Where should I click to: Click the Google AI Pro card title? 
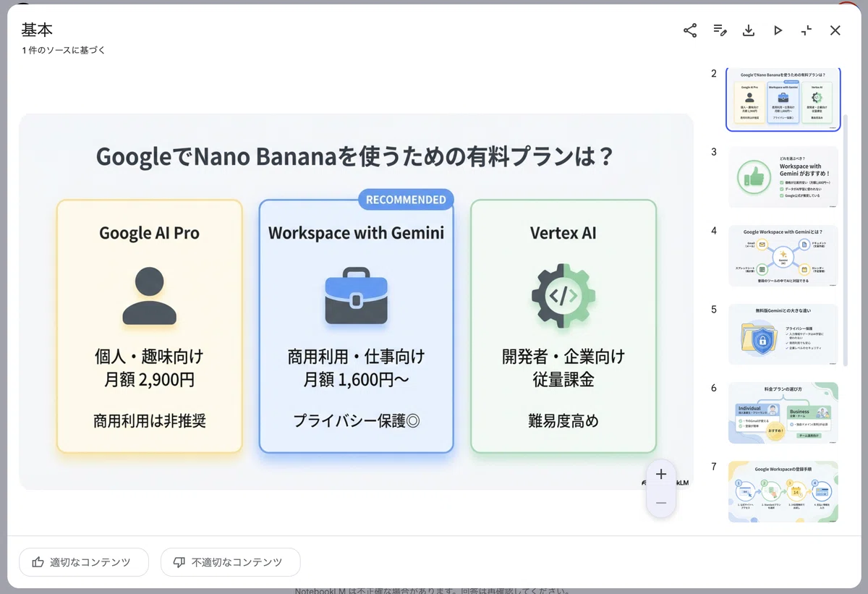coord(149,233)
